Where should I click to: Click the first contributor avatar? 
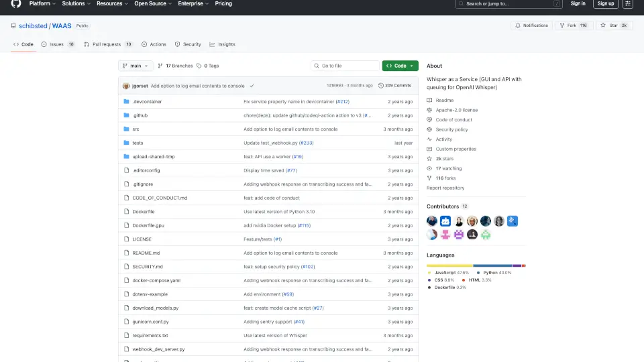432,221
